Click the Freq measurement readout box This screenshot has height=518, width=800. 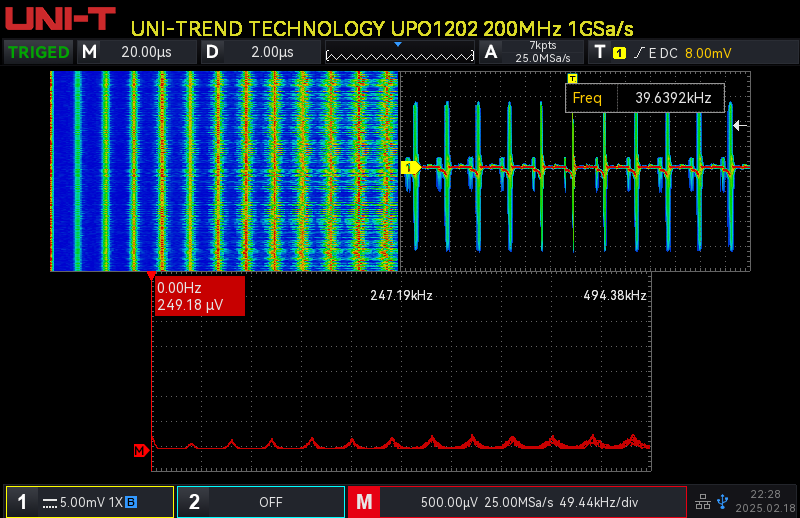click(x=645, y=98)
